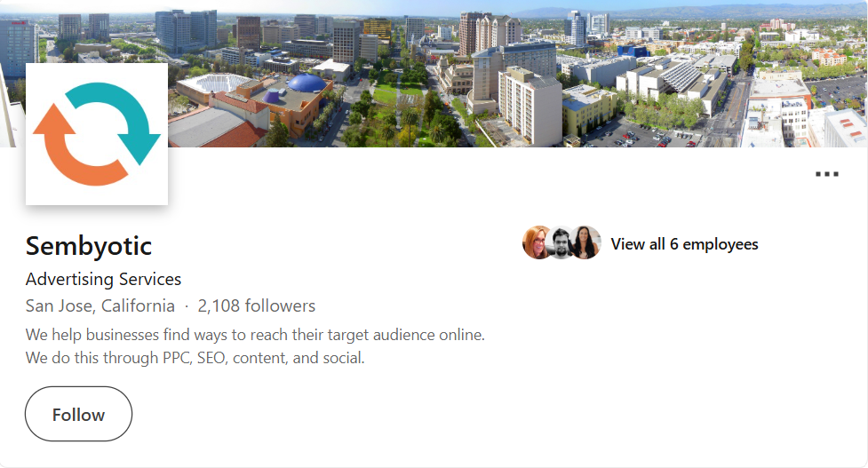
Task: Click the Sembyotic company name heading
Action: [x=89, y=245]
